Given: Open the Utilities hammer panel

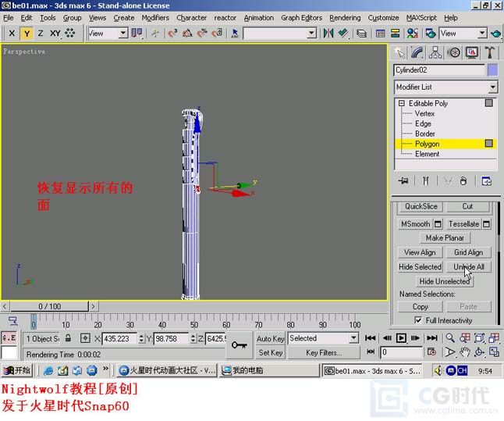Looking at the screenshot, I should coord(490,52).
